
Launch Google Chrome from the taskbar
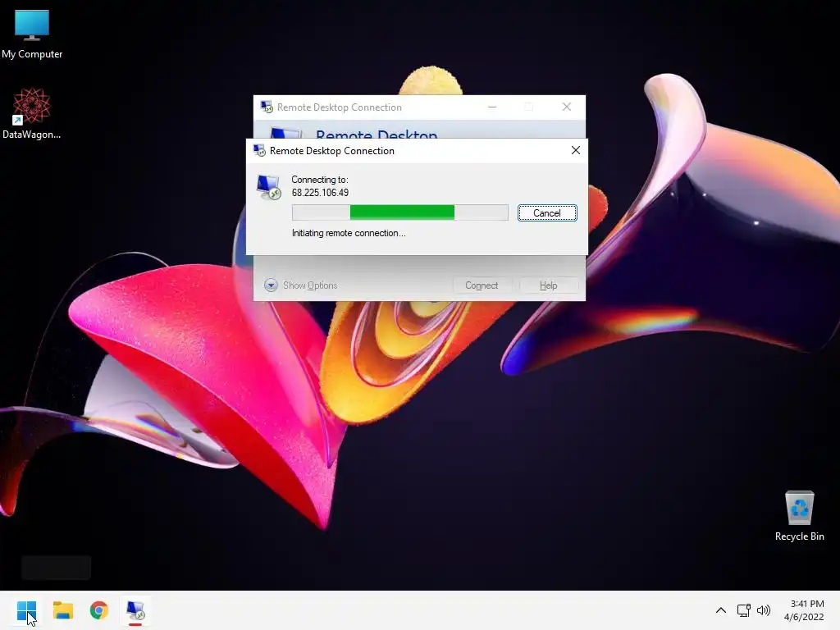99,610
